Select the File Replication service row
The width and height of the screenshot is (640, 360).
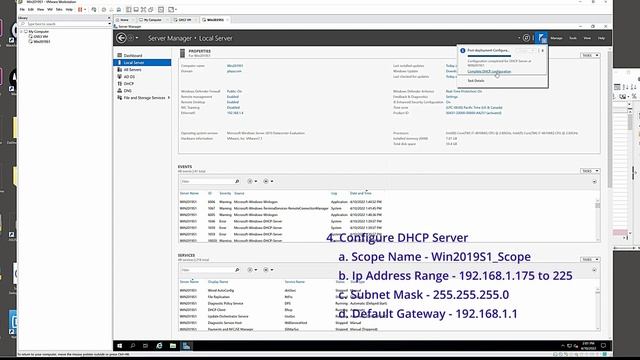click(387, 297)
